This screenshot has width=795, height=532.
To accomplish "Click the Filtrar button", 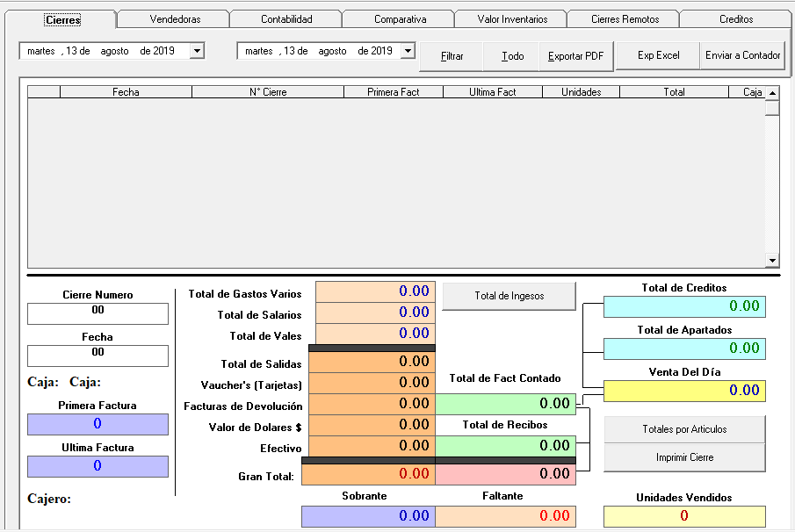I will tap(452, 56).
